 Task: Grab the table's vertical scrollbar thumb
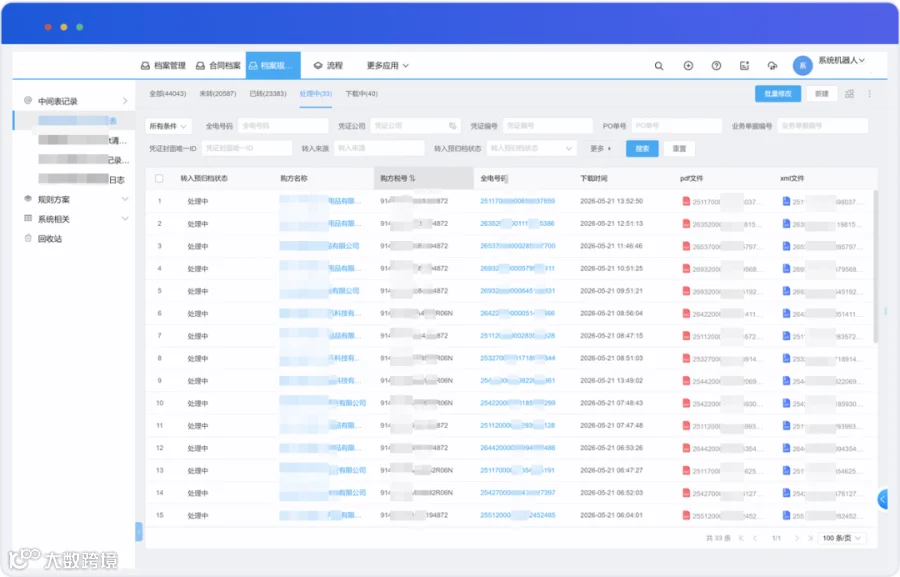[875, 267]
